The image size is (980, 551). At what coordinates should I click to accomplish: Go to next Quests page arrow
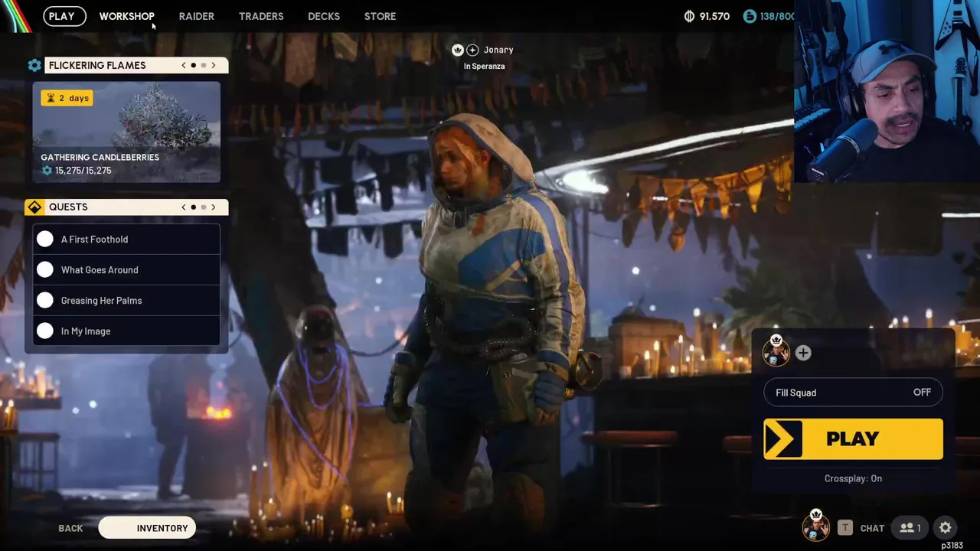click(x=214, y=207)
